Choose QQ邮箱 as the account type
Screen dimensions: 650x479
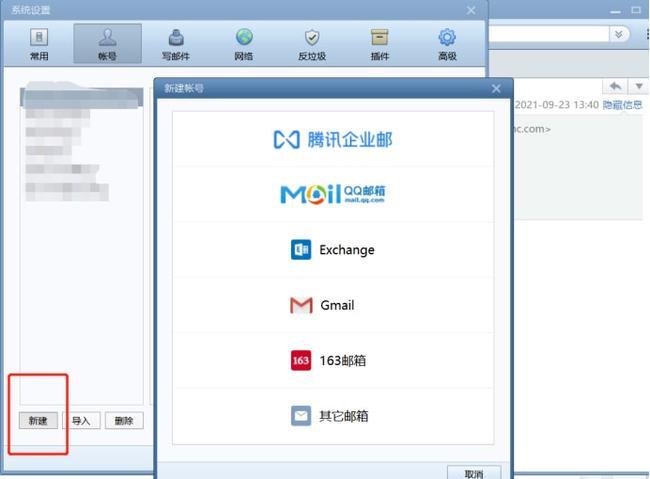333,194
